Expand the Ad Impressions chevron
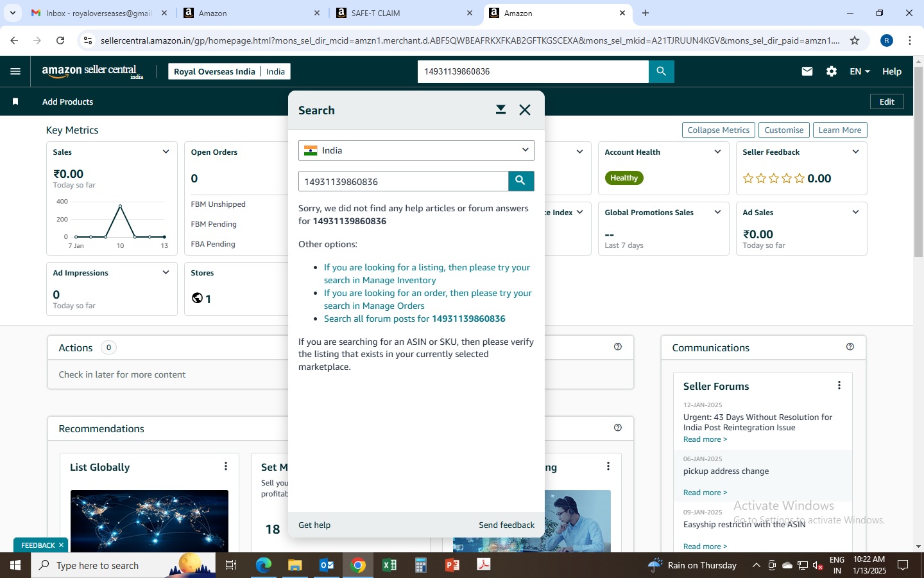This screenshot has height=578, width=924. pyautogui.click(x=166, y=272)
